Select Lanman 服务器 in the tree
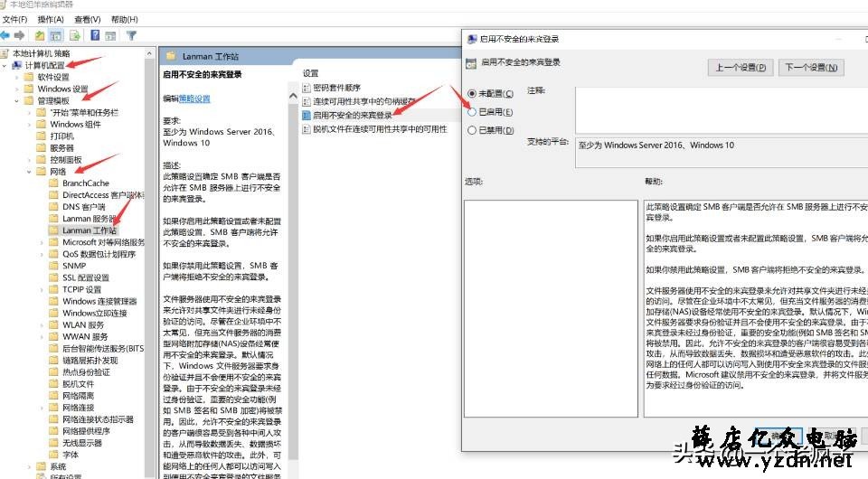 pos(90,219)
